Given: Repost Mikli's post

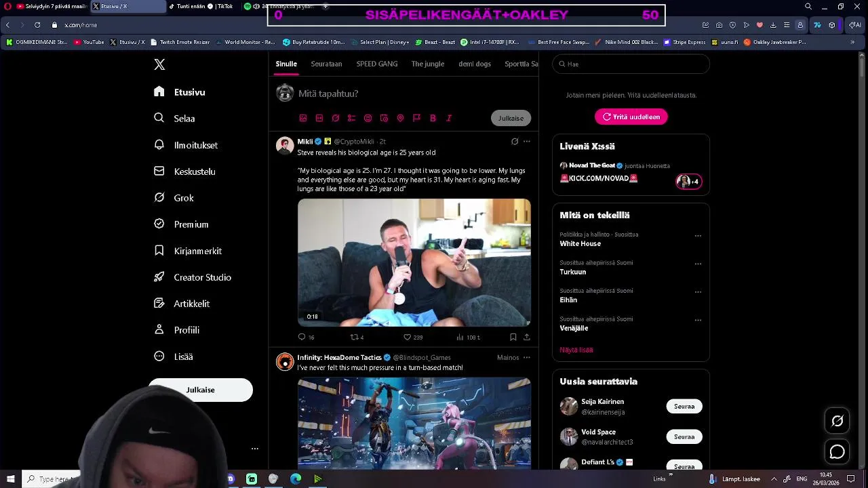Looking at the screenshot, I should 357,337.
